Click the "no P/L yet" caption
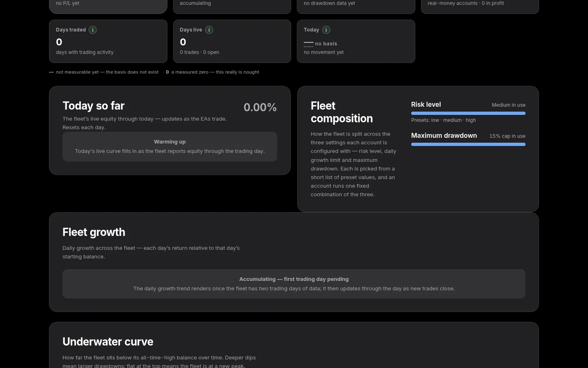Viewport: 588px width, 368px height. [67, 3]
